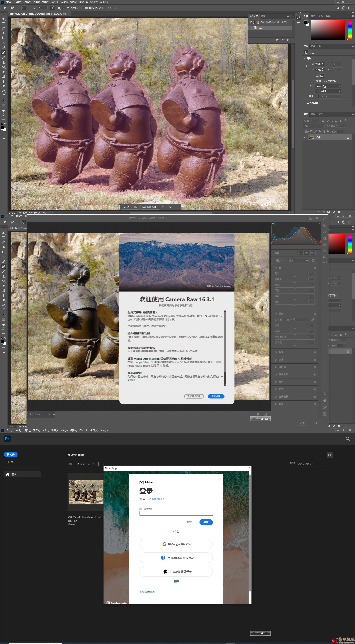Click search magnifier on Photoshop home screen
This screenshot has height=644, width=355.
(x=347, y=439)
